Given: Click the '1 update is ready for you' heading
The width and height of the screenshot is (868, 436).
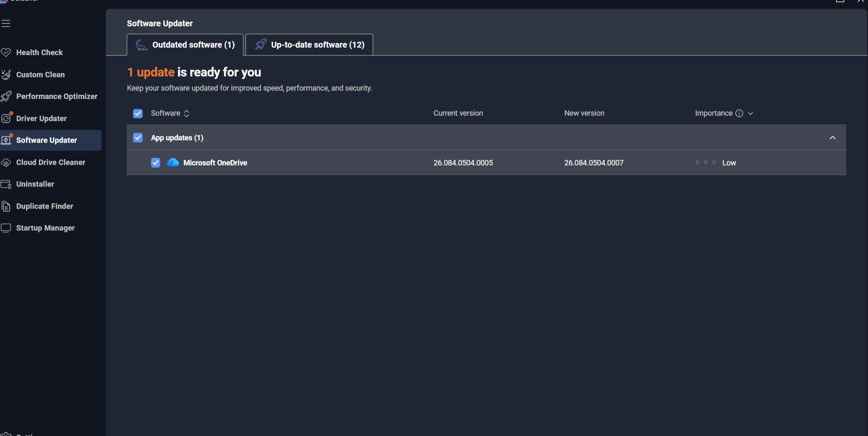Looking at the screenshot, I should click(194, 72).
